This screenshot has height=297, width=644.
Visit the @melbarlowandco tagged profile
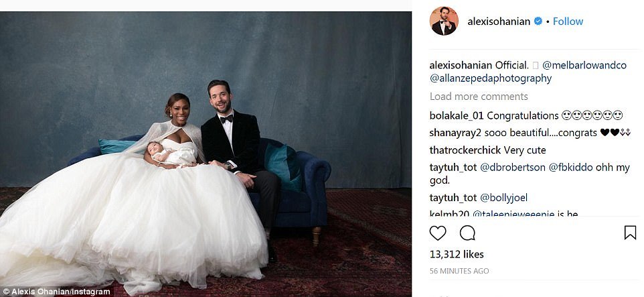584,66
